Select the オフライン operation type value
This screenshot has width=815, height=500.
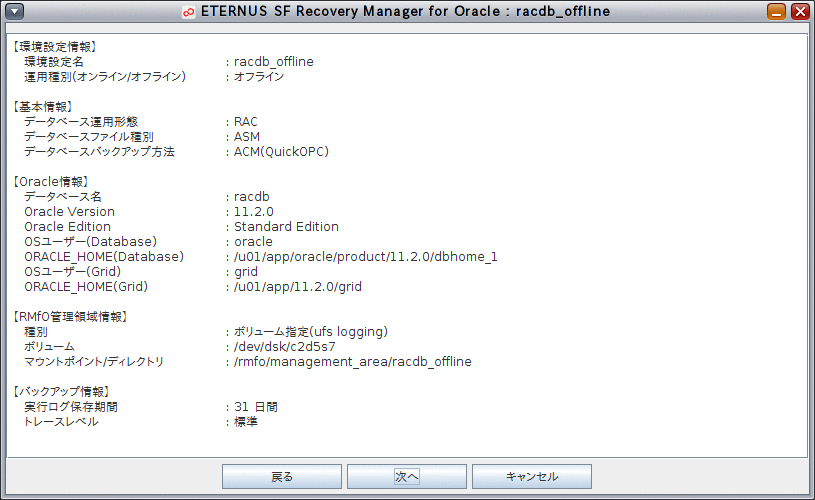pyautogui.click(x=259, y=77)
